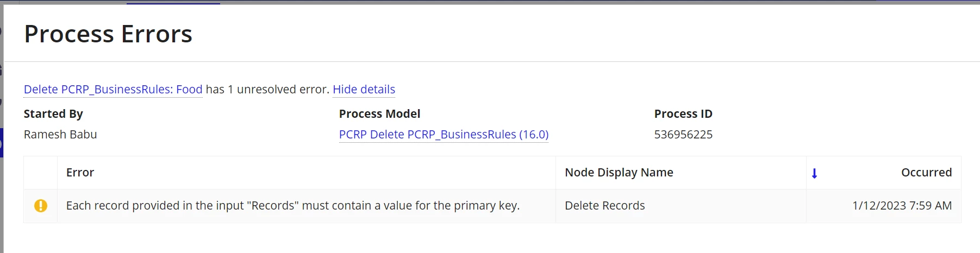Click the Process Errors page heading
The height and width of the screenshot is (253, 980).
pos(108,34)
